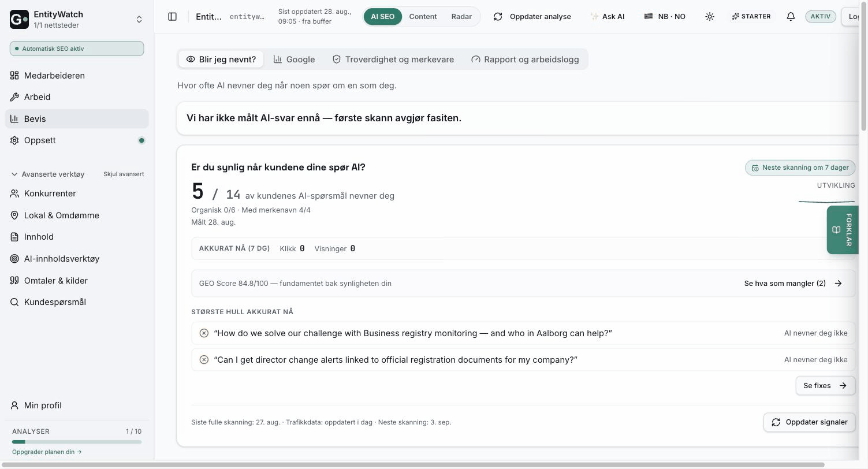Switch to the Content mode
The image size is (868, 469).
tap(423, 17)
